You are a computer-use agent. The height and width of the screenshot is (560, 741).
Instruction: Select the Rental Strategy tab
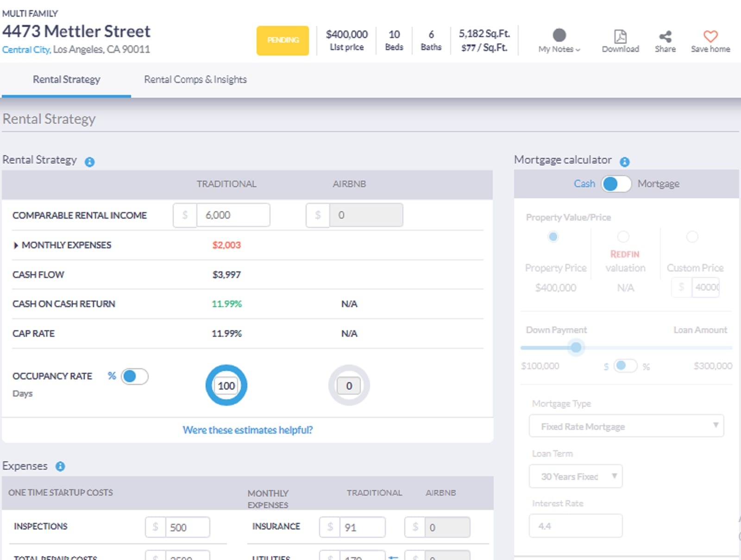click(x=66, y=80)
